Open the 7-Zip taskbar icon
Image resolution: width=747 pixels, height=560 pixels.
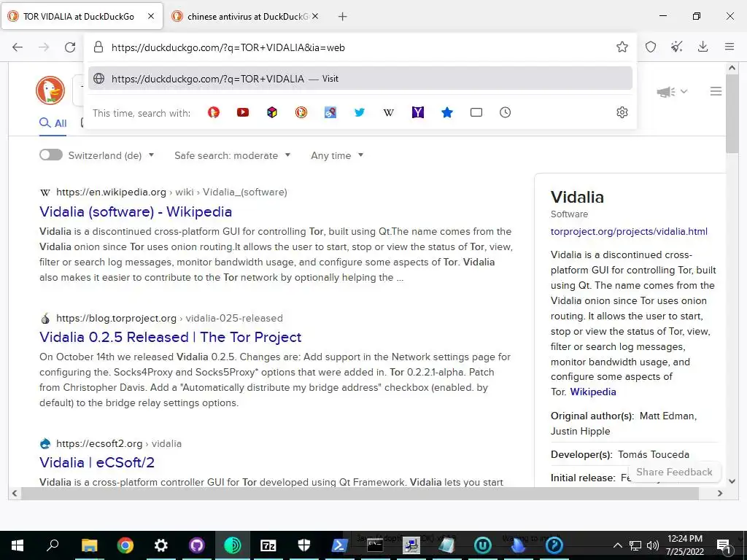coord(268,545)
